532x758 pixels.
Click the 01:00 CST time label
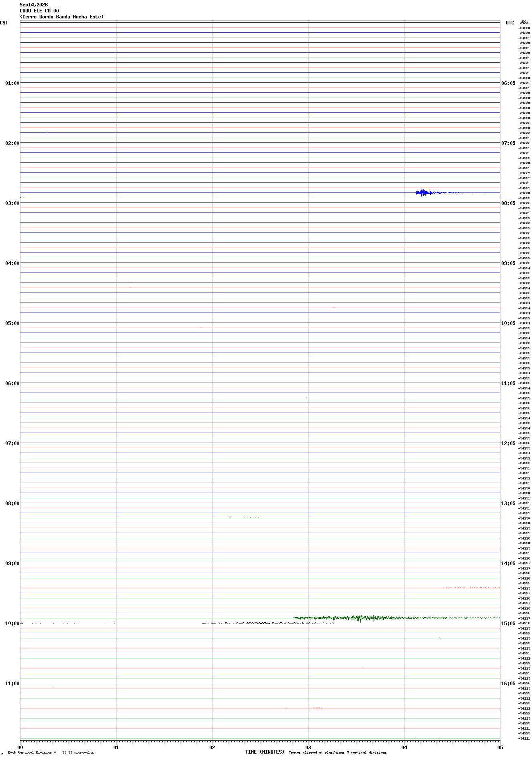[x=12, y=83]
